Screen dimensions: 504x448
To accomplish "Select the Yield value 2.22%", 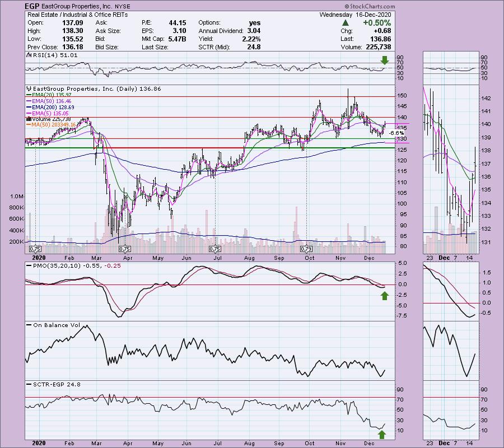I will coord(251,39).
